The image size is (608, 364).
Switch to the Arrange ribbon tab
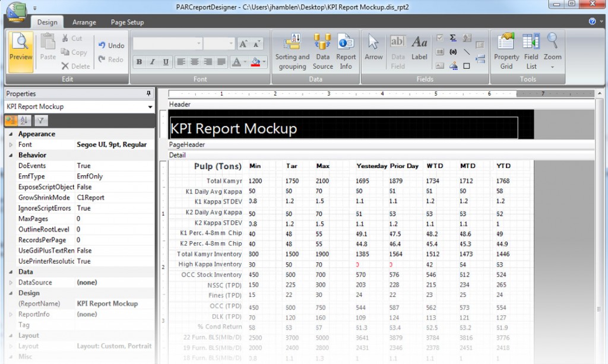point(84,22)
